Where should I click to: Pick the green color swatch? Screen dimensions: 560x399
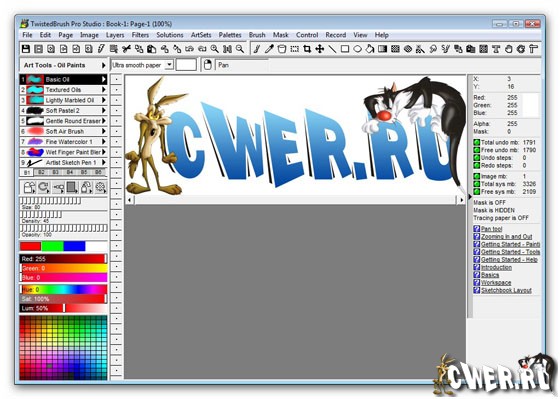(x=52, y=246)
